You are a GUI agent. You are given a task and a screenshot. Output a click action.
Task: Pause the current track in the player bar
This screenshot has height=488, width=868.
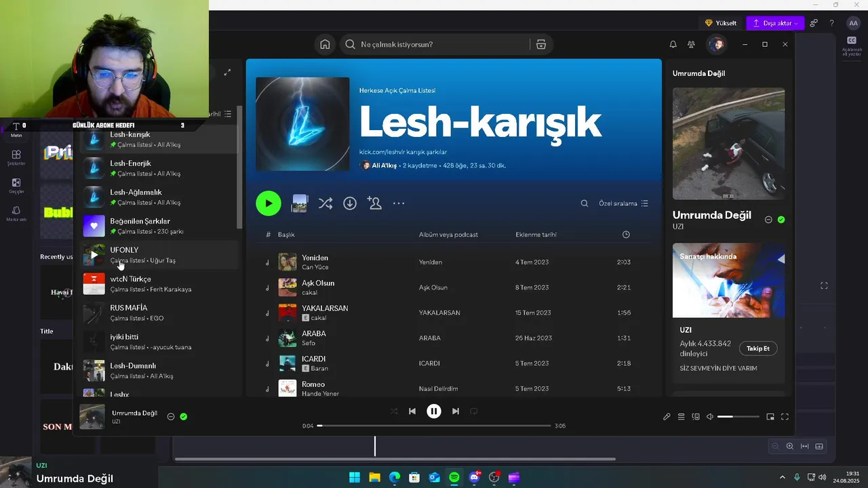434,411
